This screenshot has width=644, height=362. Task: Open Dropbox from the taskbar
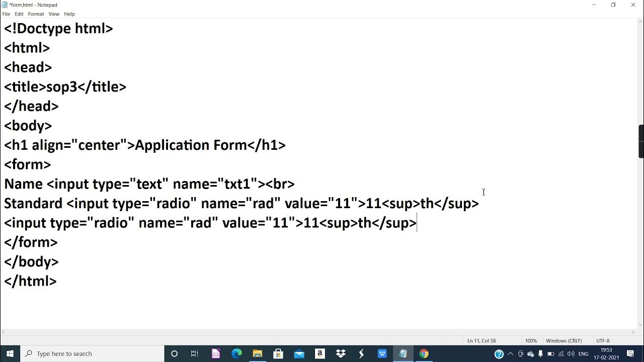coord(341,353)
